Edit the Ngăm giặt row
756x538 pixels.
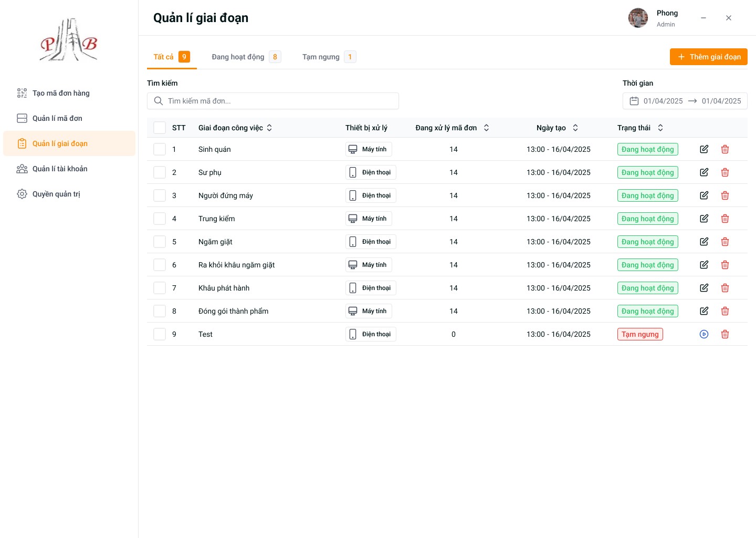[x=704, y=242]
